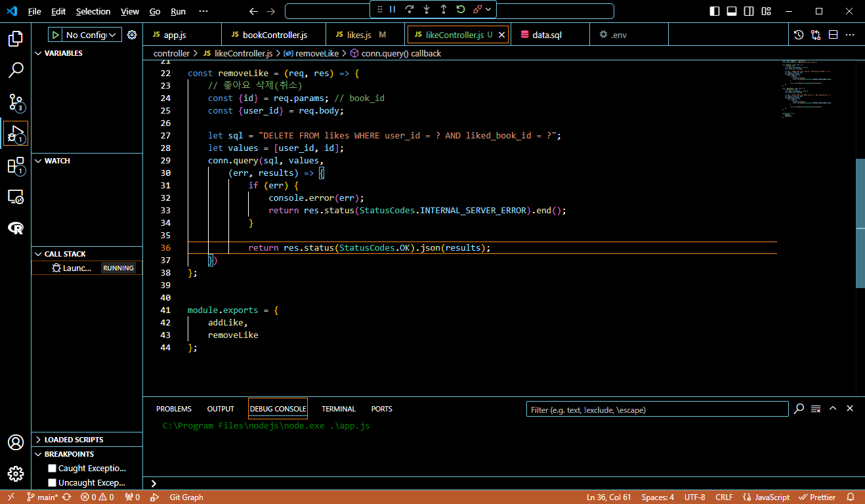Select the running Launch session in the call stack
The height and width of the screenshot is (504, 865).
tap(87, 268)
